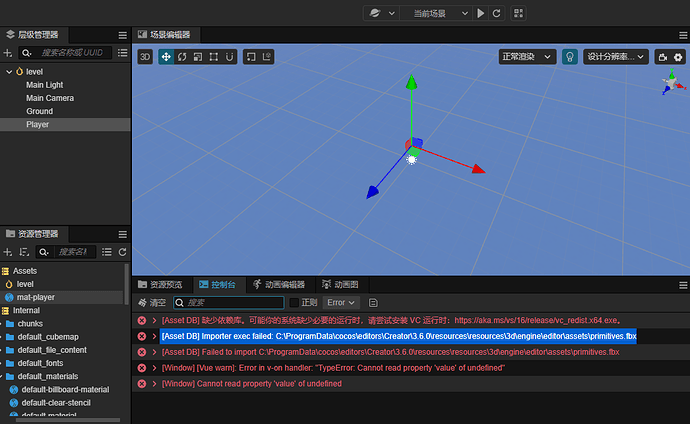Select the level scene asset
690x424 pixels.
[25, 284]
